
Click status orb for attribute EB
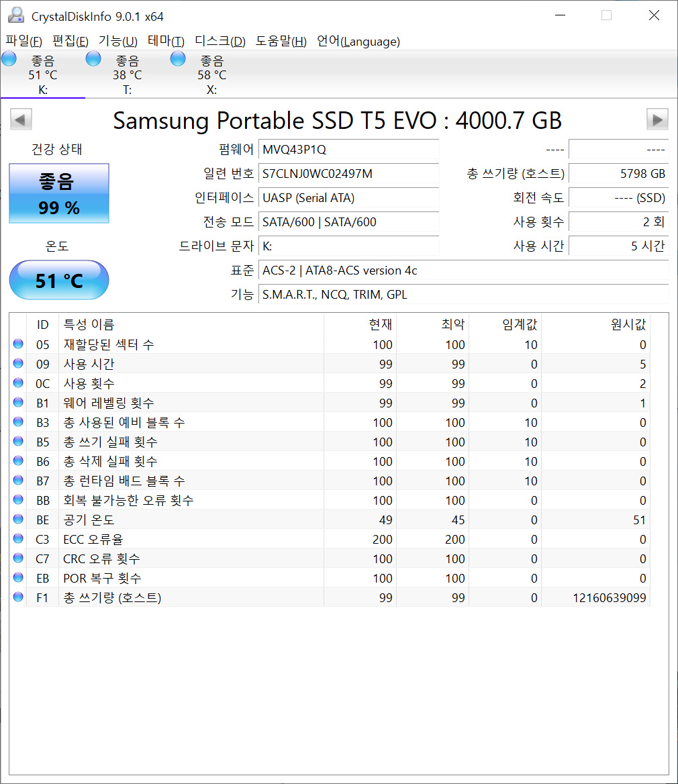coord(19,577)
